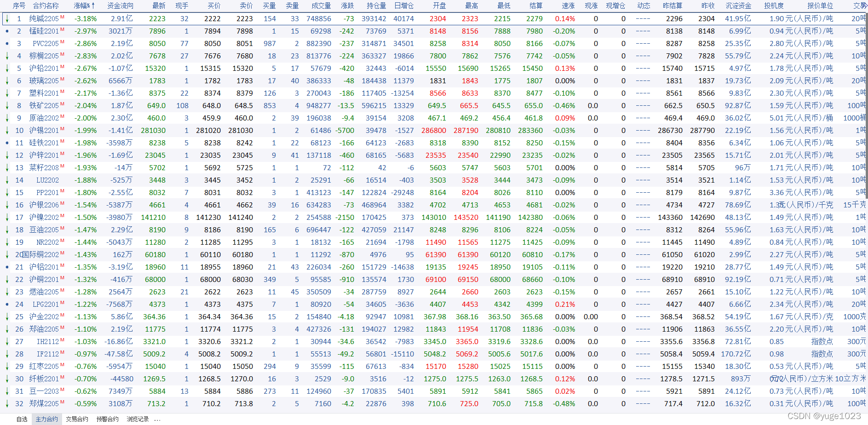The height and width of the screenshot is (425, 868).
Task: Sort by the 沉淀资金 column header
Action: 738,6
